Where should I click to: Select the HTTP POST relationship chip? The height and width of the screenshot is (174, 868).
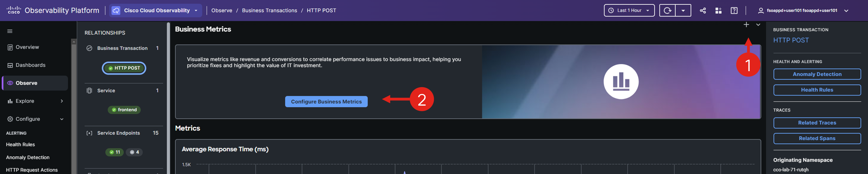[124, 68]
